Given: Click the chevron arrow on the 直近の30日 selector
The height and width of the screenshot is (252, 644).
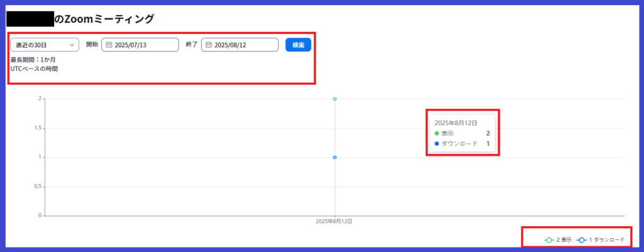Looking at the screenshot, I should 72,45.
